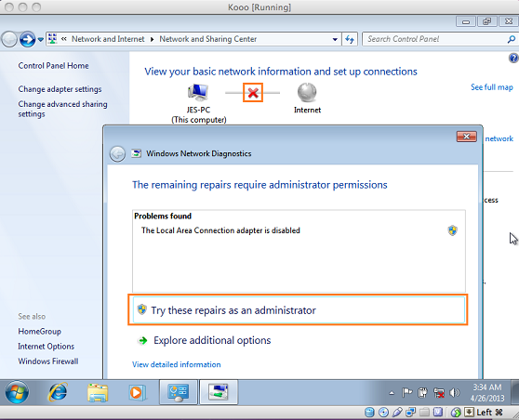Image resolution: width=519 pixels, height=420 pixels.
Task: Choose Try these repairs as an administrator
Action: click(299, 310)
